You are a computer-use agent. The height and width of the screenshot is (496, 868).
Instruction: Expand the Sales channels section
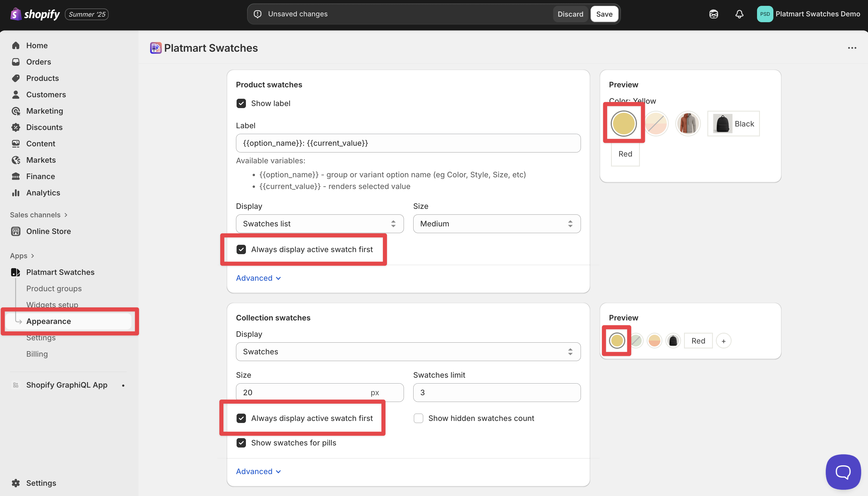pos(39,215)
